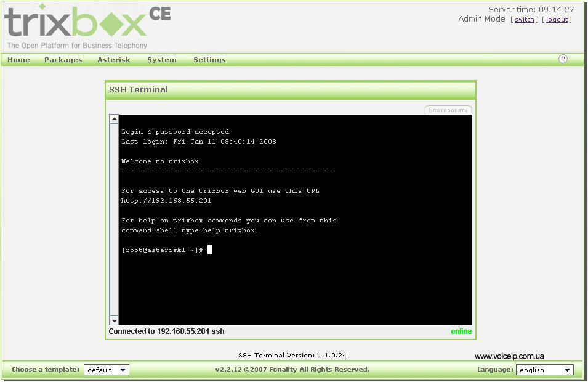Click the http://192.168.55.201 URL text
This screenshot has width=588, height=382.
[x=166, y=201]
